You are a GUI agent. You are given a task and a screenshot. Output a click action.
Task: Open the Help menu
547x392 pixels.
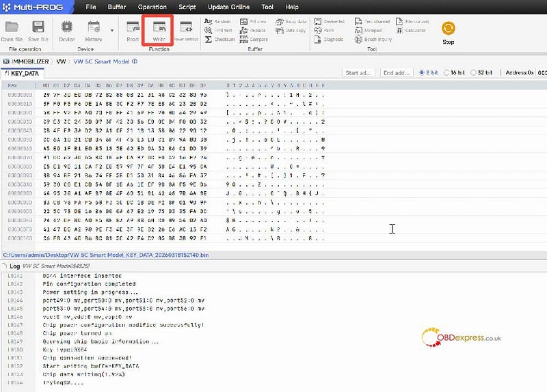tap(292, 7)
